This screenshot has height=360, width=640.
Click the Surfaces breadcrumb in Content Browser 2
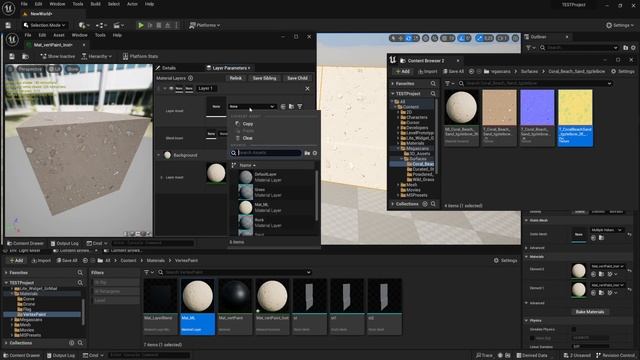pyautogui.click(x=529, y=71)
